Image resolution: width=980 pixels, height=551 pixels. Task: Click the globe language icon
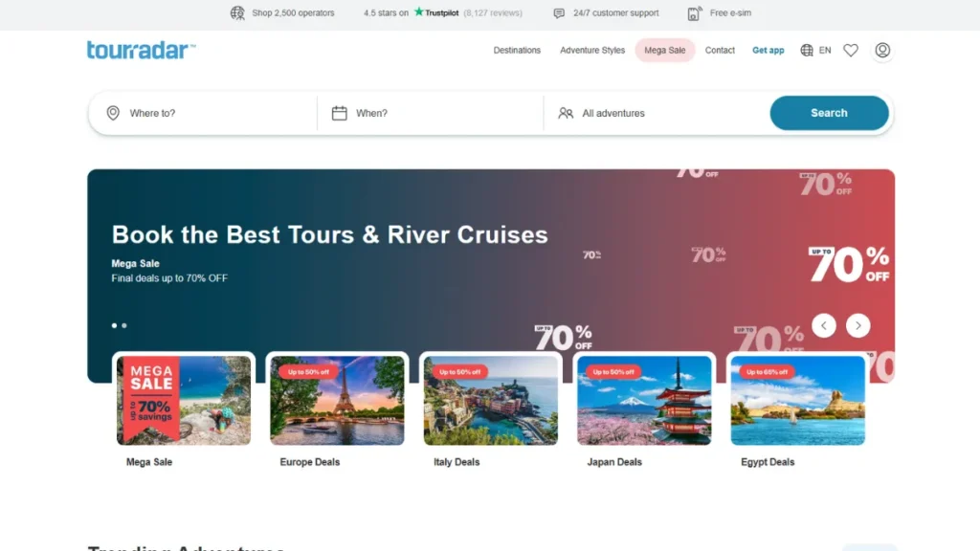(807, 50)
